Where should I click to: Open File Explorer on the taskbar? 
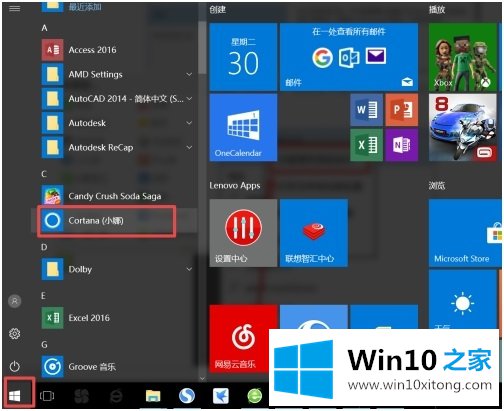tap(153, 396)
